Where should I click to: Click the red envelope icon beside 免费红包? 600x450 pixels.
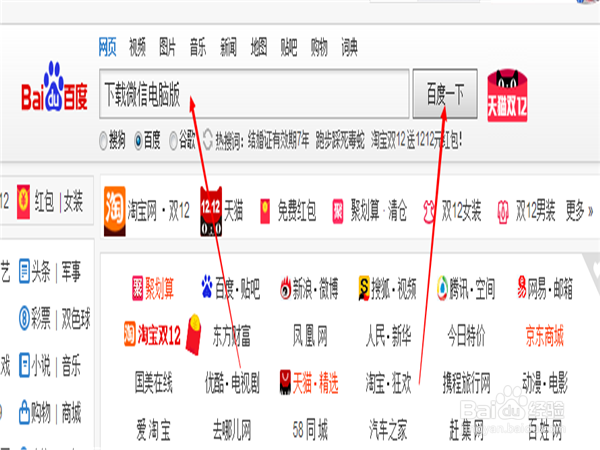pyautogui.click(x=265, y=211)
